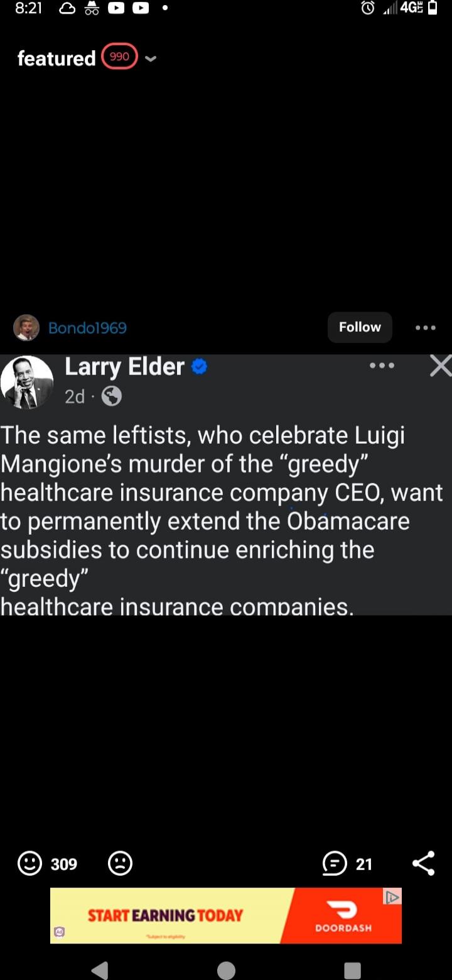The image size is (452, 980).
Task: Select the frowning face reaction icon
Action: tap(121, 863)
